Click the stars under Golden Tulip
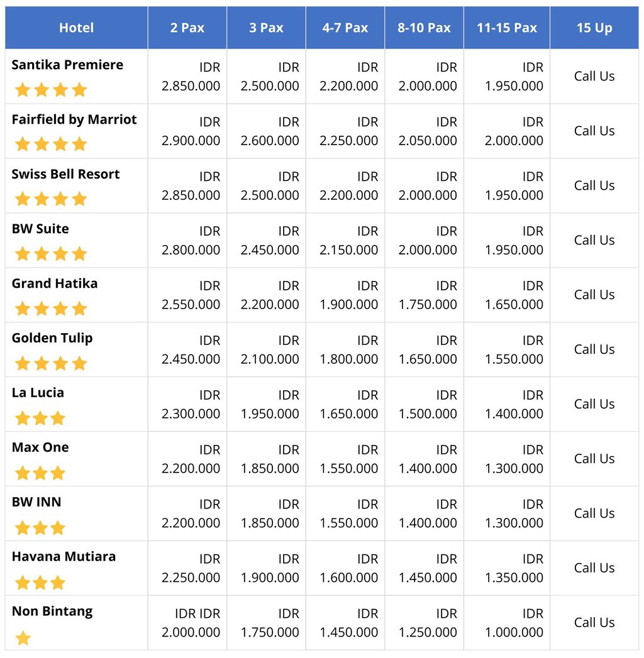This screenshot has height=658, width=644. (51, 363)
